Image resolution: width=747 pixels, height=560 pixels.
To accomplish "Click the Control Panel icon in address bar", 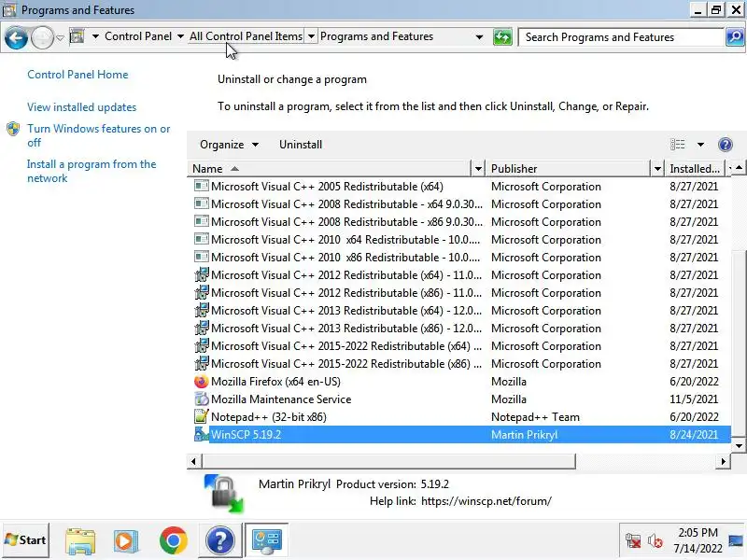I will 77,36.
